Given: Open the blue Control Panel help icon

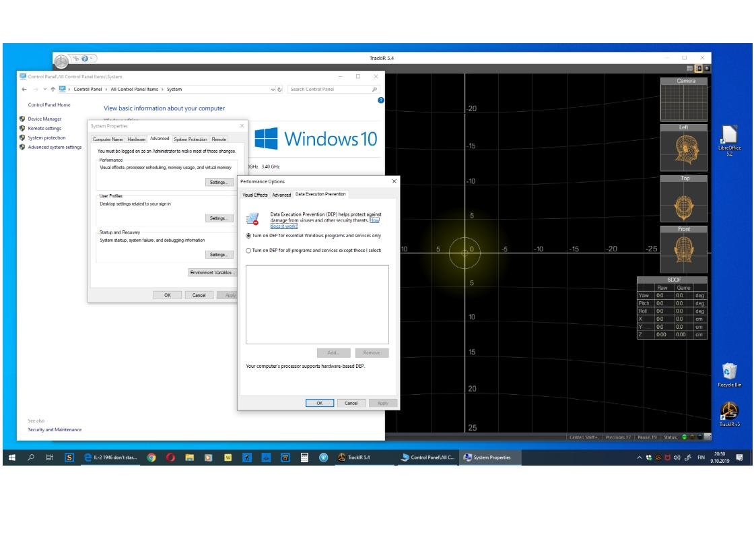Looking at the screenshot, I should [380, 100].
